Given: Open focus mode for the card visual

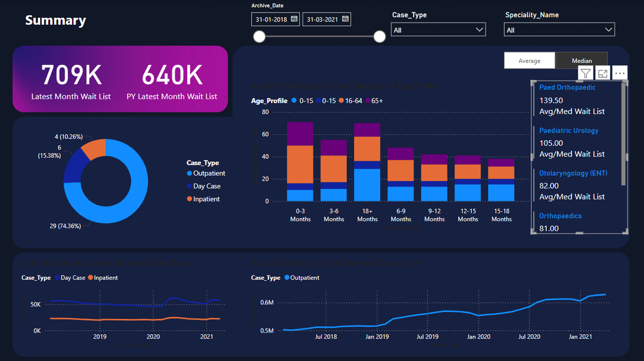Looking at the screenshot, I should 603,73.
